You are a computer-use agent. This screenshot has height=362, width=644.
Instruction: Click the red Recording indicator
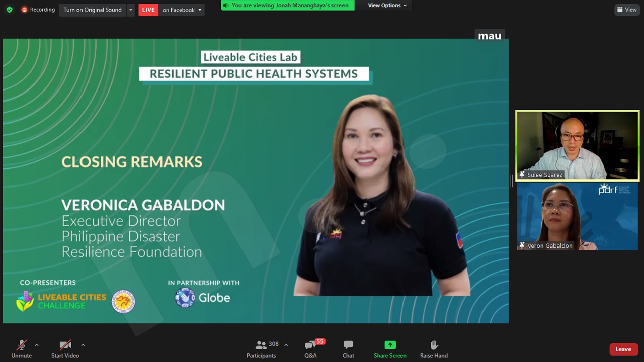38,10
